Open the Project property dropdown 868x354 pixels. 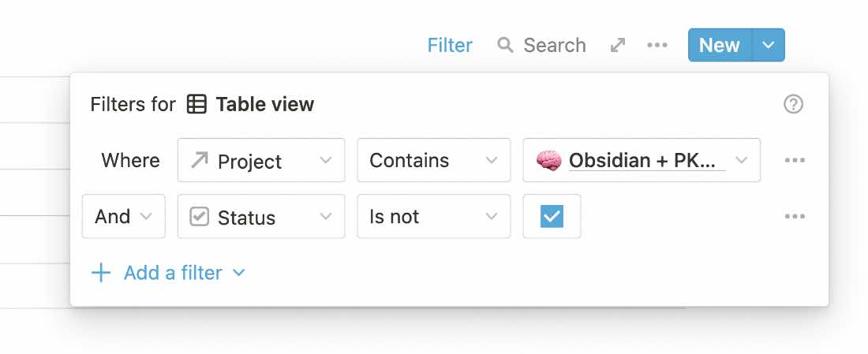tap(261, 160)
